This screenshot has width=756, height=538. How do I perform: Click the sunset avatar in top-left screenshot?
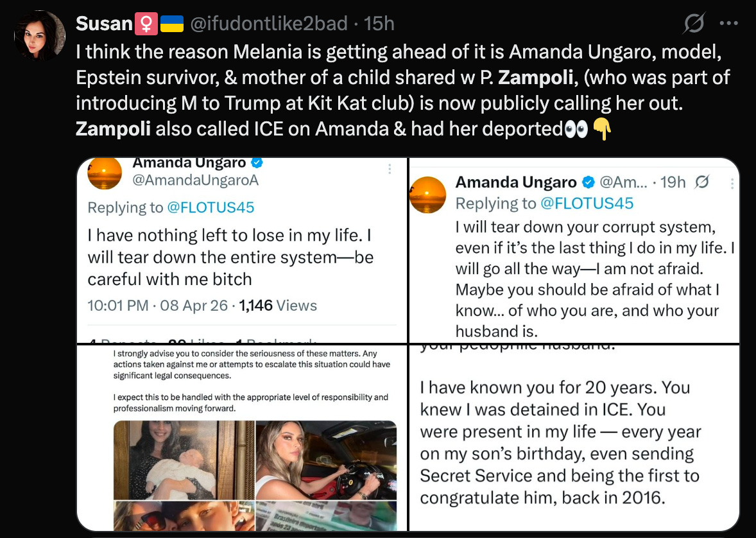[105, 173]
